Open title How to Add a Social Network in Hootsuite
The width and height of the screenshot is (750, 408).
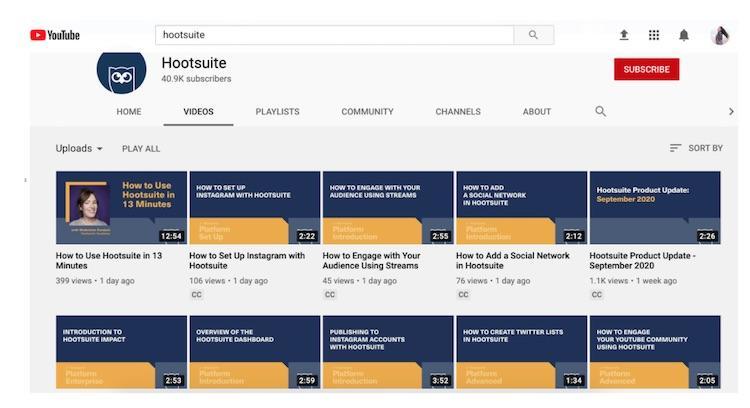pos(513,261)
